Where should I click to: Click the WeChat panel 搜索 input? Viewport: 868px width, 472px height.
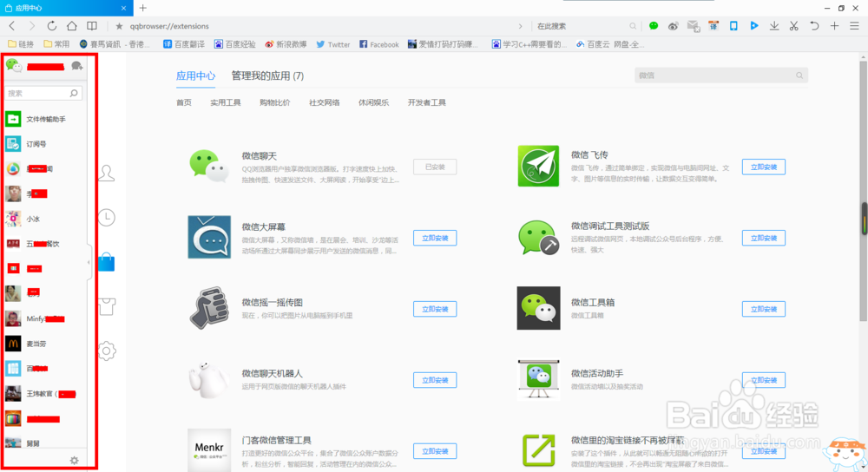(43, 93)
